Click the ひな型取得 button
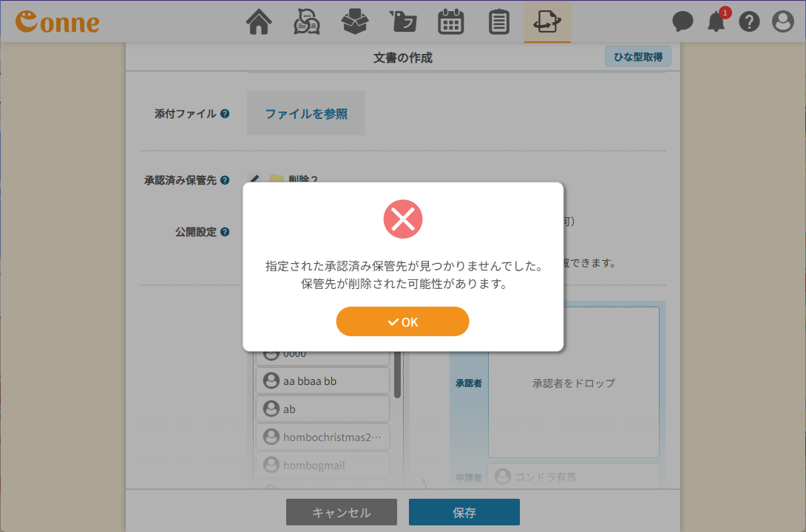The width and height of the screenshot is (806, 532). point(637,56)
